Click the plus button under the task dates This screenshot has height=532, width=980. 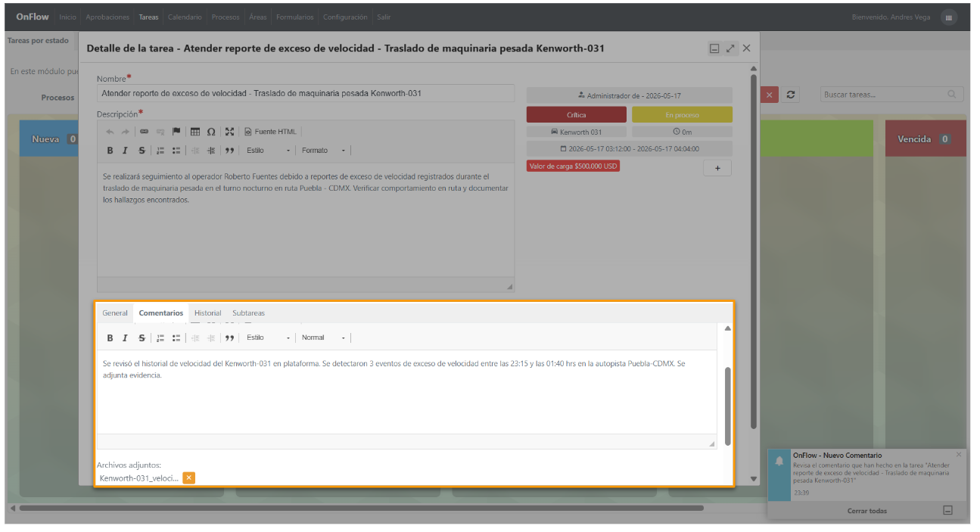coord(717,168)
